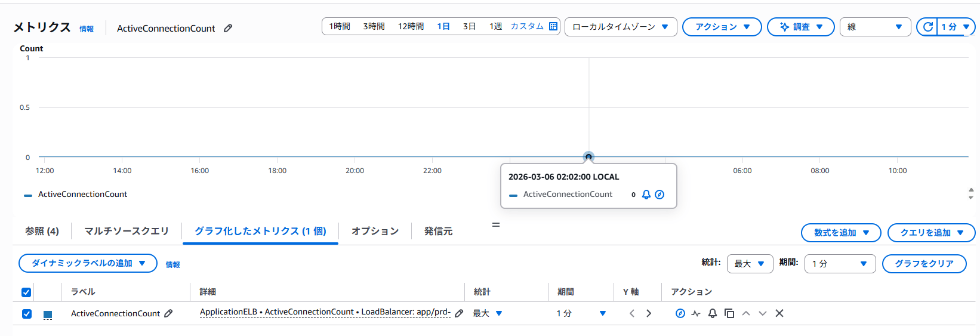Edit the ApplicationELB metric details pencil icon
The width and height of the screenshot is (980, 336).
459,313
